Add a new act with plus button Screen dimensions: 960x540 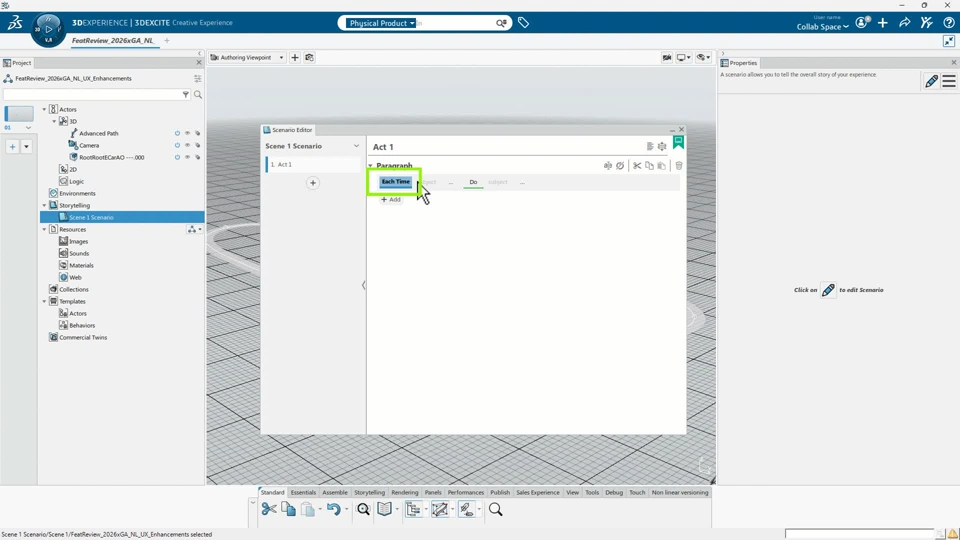click(x=313, y=182)
